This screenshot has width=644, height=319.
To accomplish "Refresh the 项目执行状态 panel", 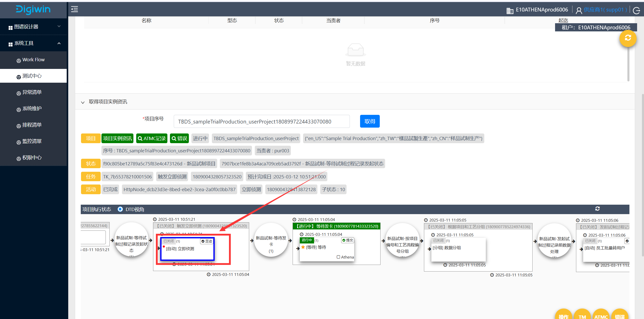I will coord(597,209).
